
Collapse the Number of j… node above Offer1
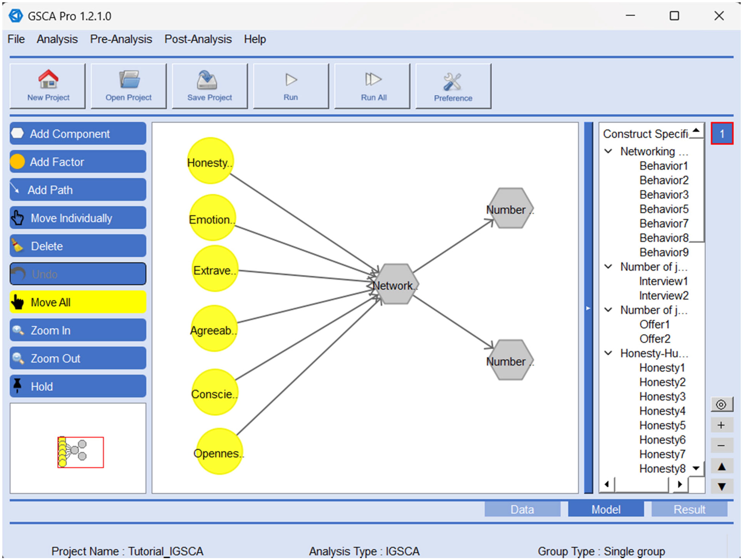tap(608, 310)
